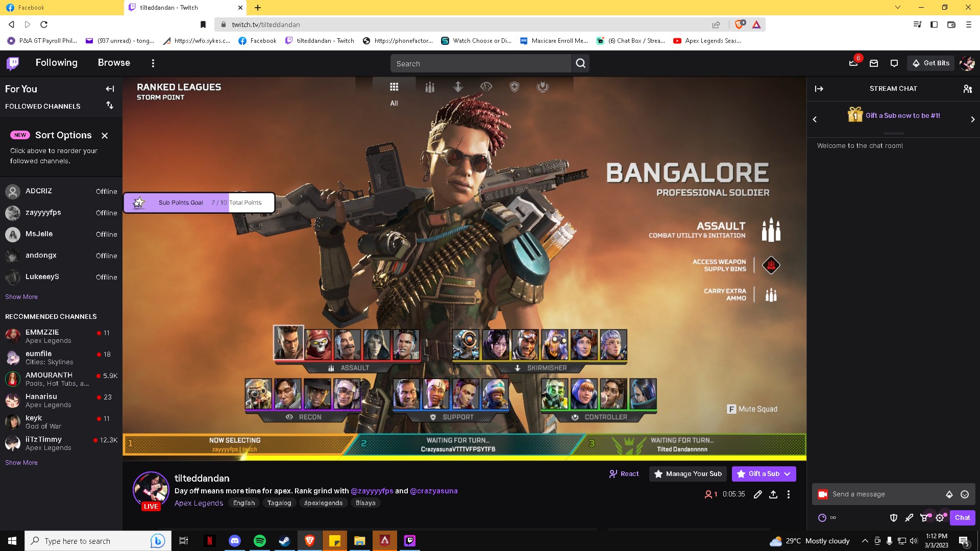Click the English stream tag
Viewport: 980px width, 551px height.
pyautogui.click(x=244, y=503)
